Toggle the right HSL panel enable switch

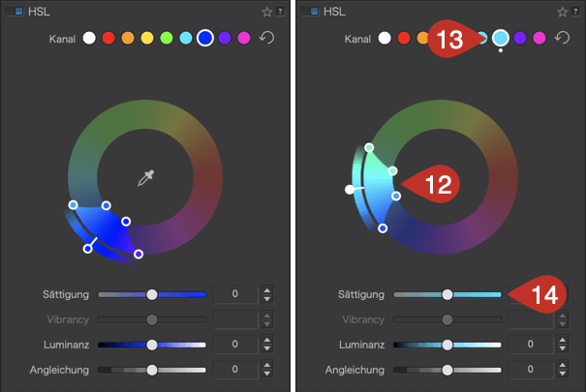(x=311, y=12)
